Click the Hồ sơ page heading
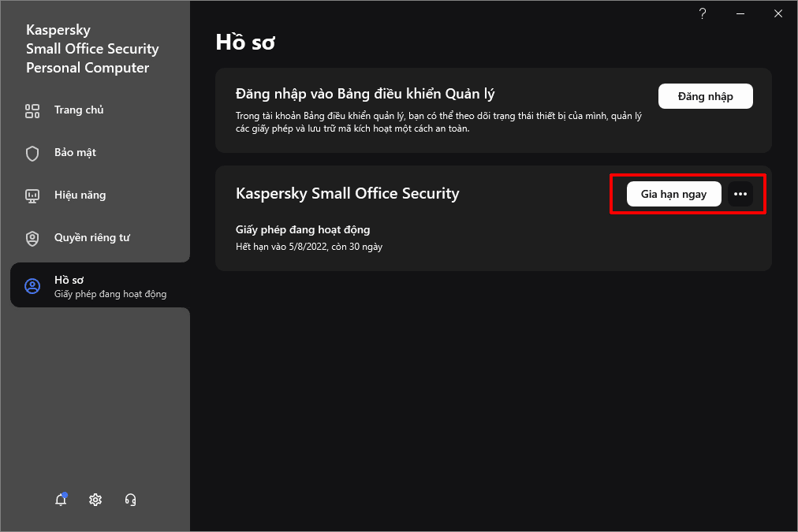 pos(245,43)
